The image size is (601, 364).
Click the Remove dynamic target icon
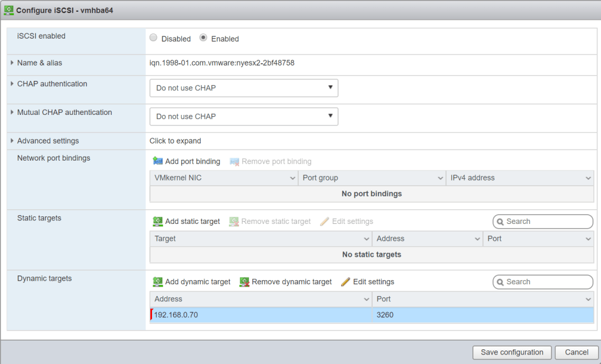pos(245,282)
